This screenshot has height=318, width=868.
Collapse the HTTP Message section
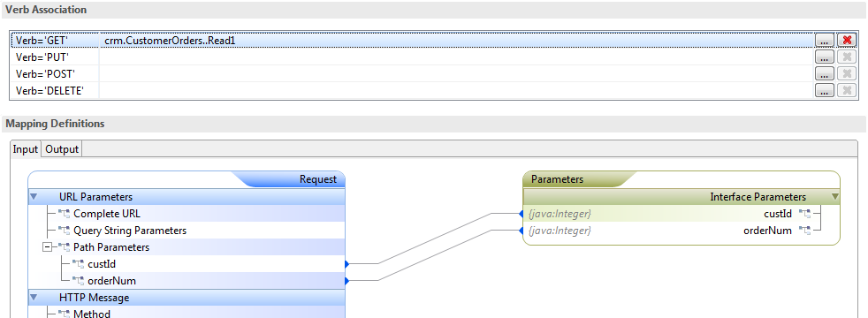(x=34, y=298)
